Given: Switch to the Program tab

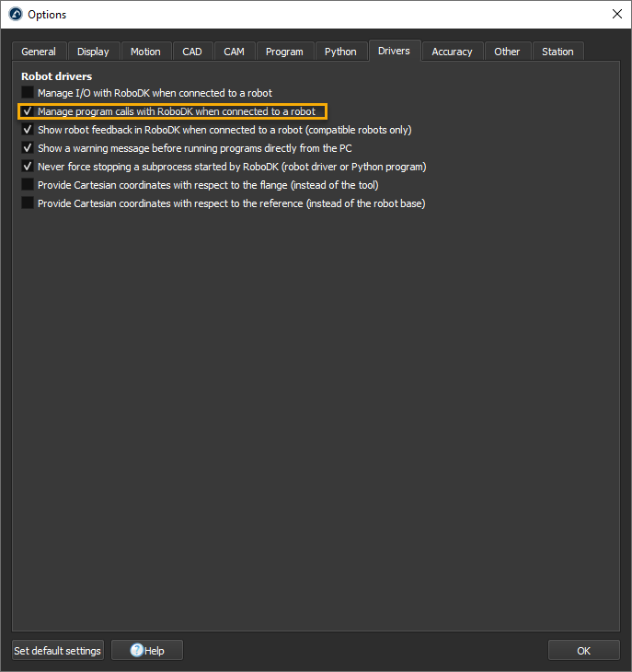Looking at the screenshot, I should (x=284, y=52).
